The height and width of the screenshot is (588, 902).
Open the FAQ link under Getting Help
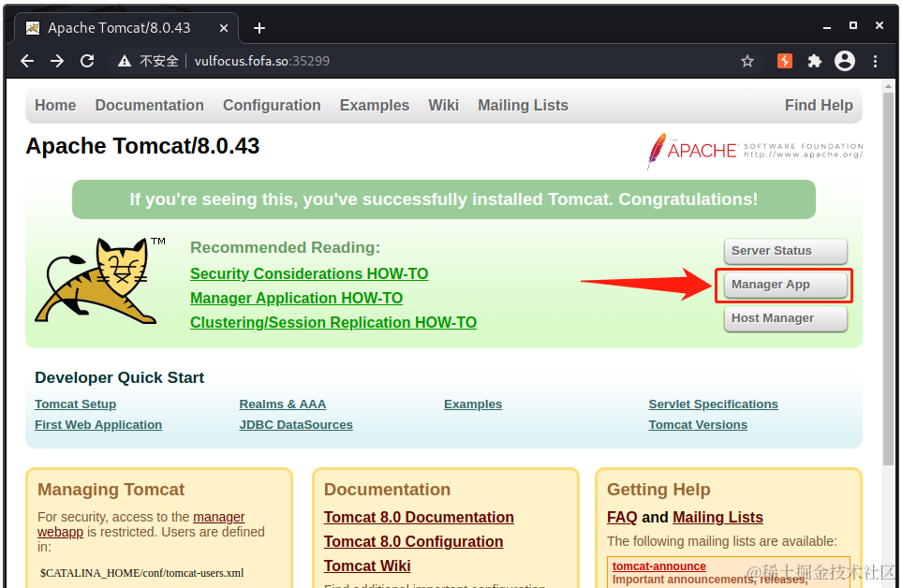(x=622, y=517)
